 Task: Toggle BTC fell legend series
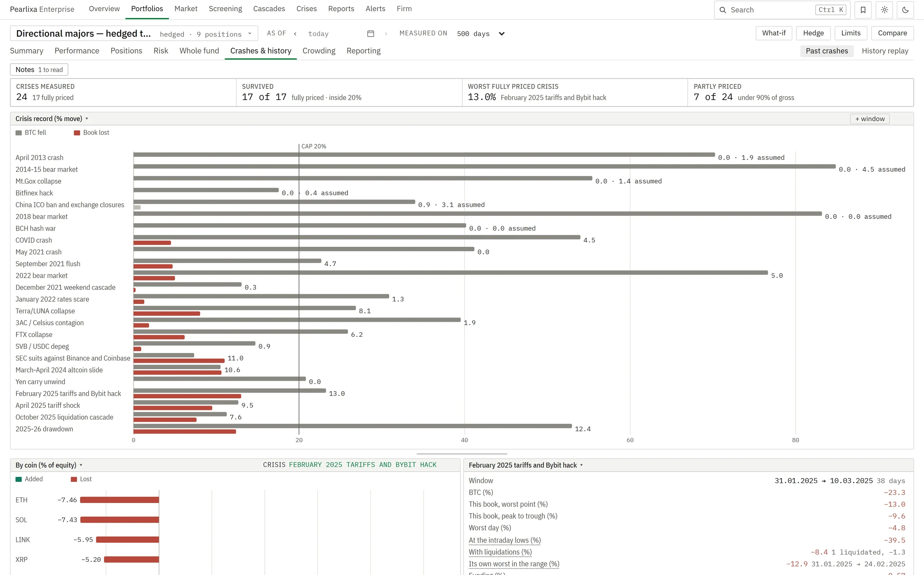[x=31, y=133]
